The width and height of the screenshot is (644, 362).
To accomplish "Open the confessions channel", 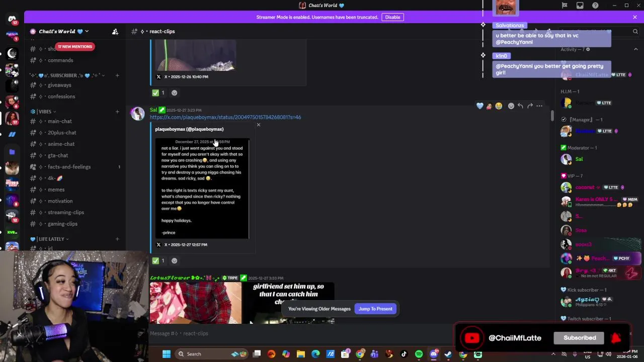I will [x=75, y=97].
